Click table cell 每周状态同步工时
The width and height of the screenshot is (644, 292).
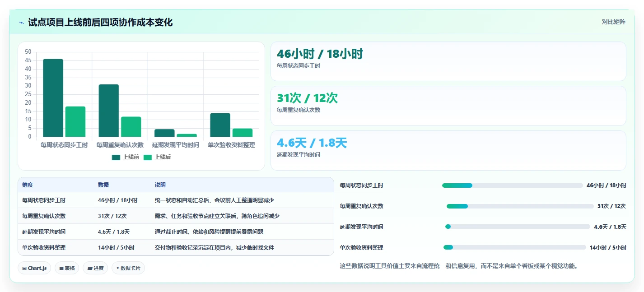pyautogui.click(x=44, y=200)
